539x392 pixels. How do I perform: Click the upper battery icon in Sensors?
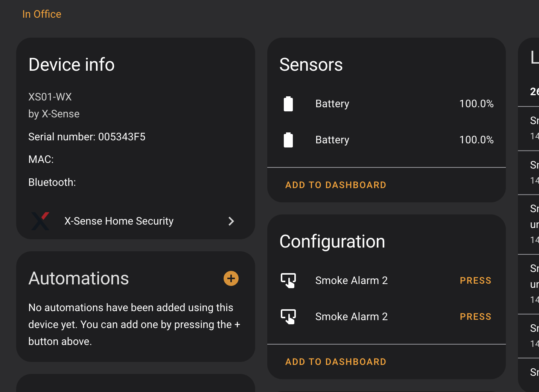tap(288, 104)
